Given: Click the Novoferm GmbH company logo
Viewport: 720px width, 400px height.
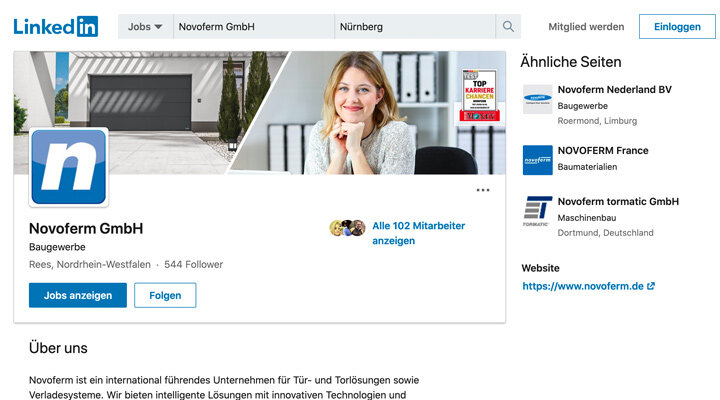Looking at the screenshot, I should click(69, 167).
